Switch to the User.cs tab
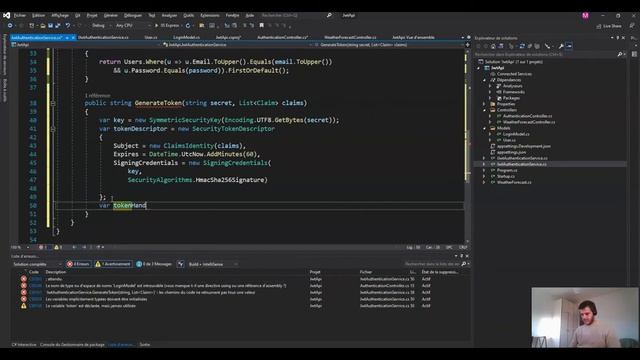 point(151,37)
